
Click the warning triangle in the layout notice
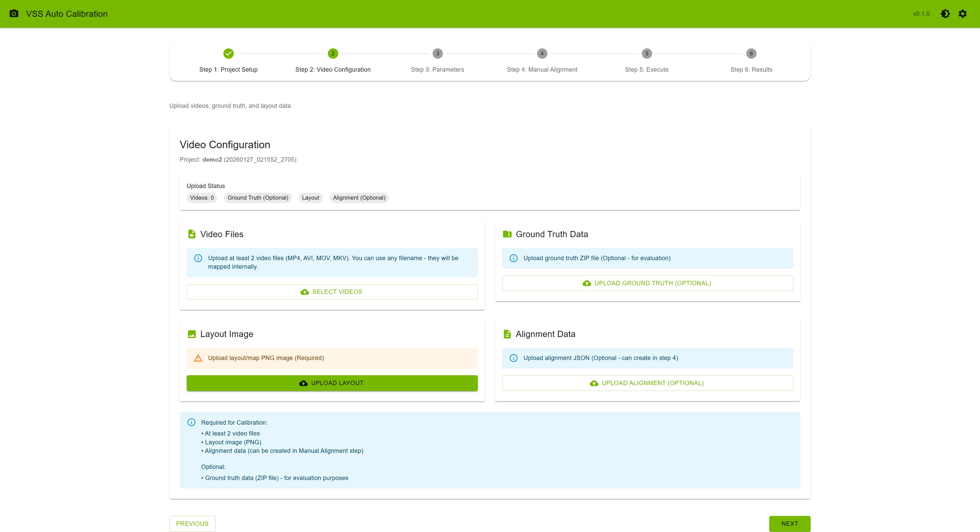(198, 358)
